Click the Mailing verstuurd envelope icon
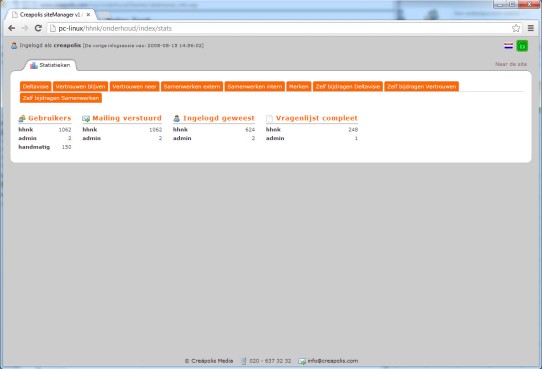This screenshot has height=369, width=542. pos(86,119)
